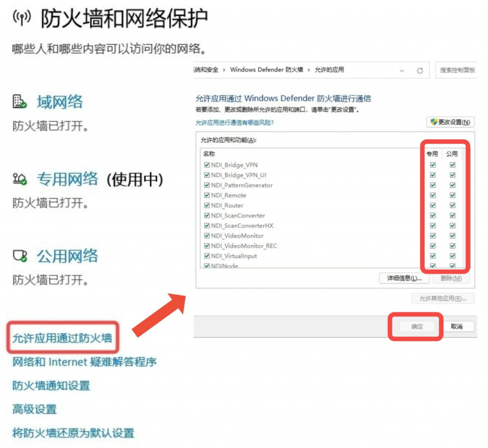Image resolution: width=488 pixels, height=448 pixels.
Task: Toggle 专用 checkbox for NDI_Remote
Action: [433, 195]
